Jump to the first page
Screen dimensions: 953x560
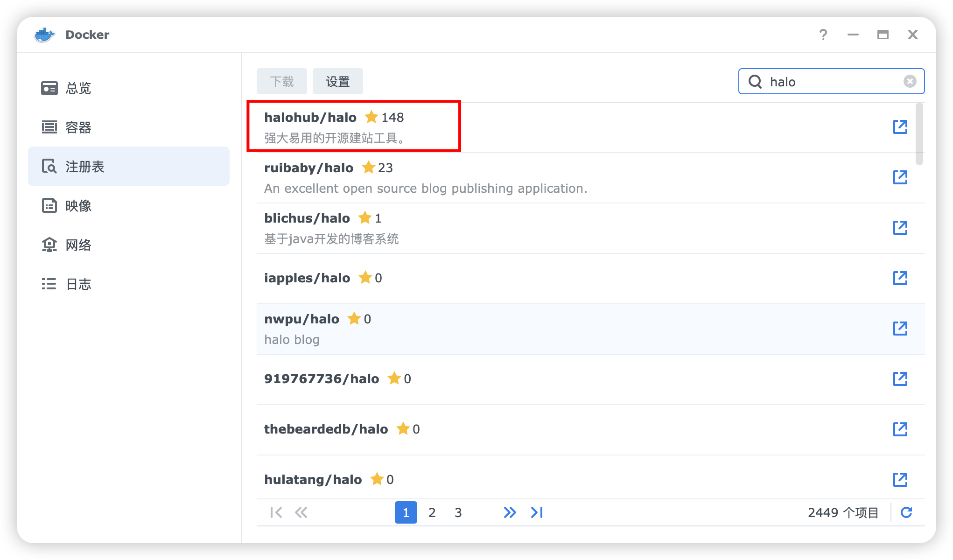tap(276, 512)
